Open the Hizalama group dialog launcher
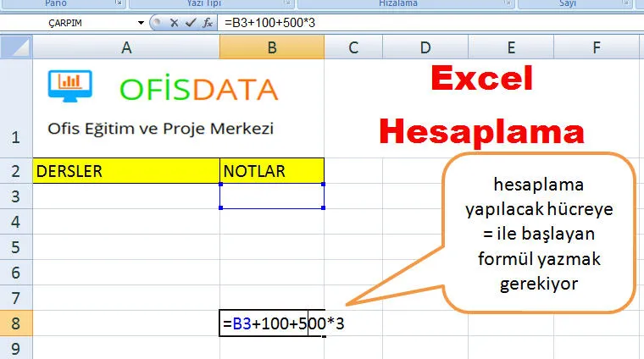This screenshot has height=359, width=644. (x=508, y=4)
